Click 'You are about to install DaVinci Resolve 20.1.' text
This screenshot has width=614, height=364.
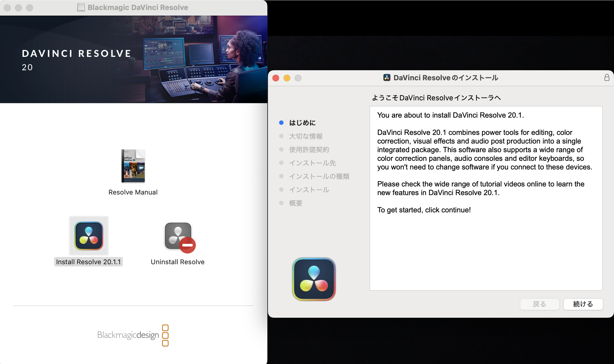[x=450, y=115]
